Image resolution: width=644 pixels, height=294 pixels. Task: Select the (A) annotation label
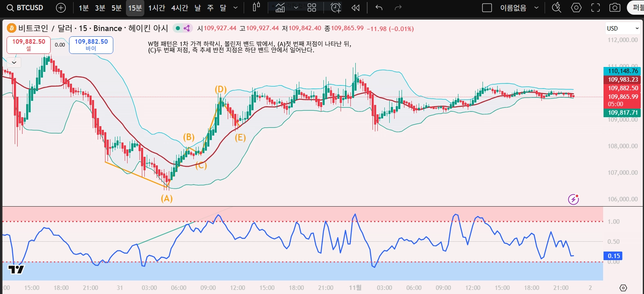coord(166,198)
